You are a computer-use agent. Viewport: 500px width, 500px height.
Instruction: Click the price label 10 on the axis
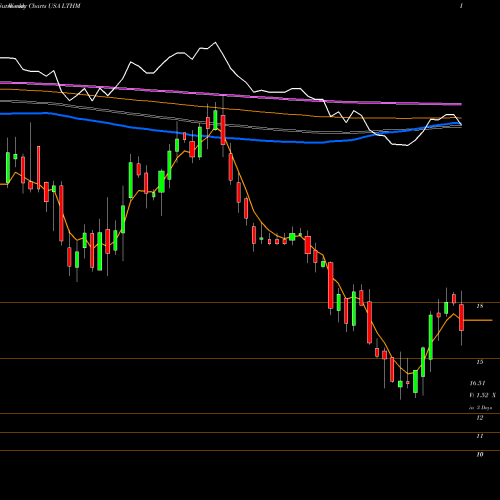480,455
